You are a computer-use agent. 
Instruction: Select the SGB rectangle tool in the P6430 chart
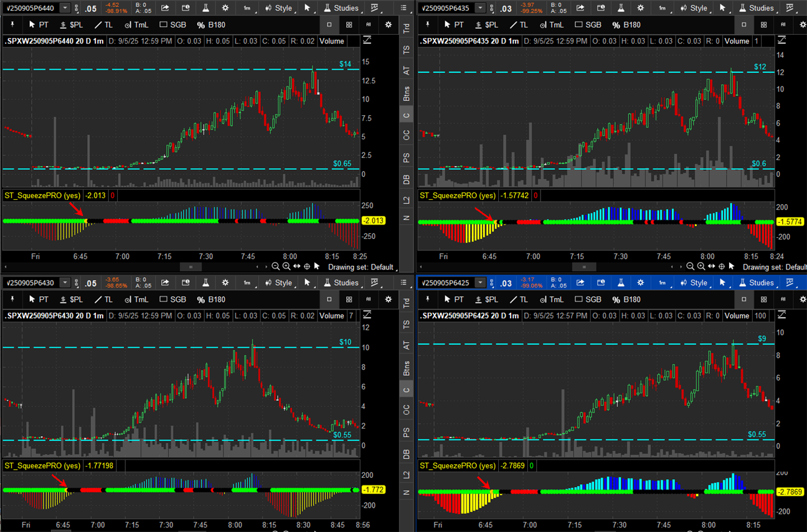[172, 299]
